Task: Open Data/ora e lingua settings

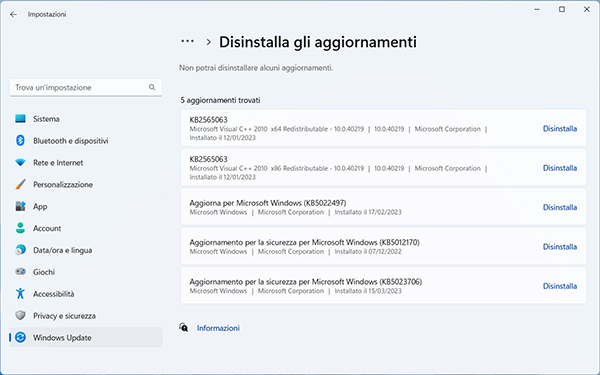Action: [86, 250]
